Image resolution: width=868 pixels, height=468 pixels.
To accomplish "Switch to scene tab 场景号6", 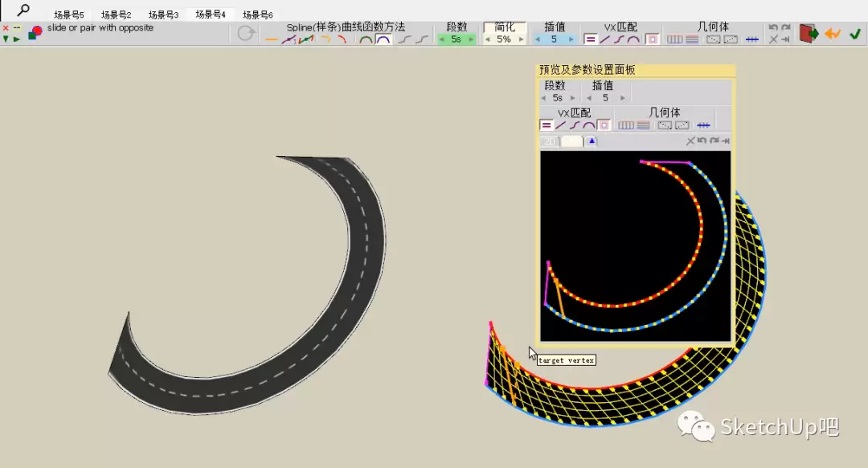I will pos(258,14).
